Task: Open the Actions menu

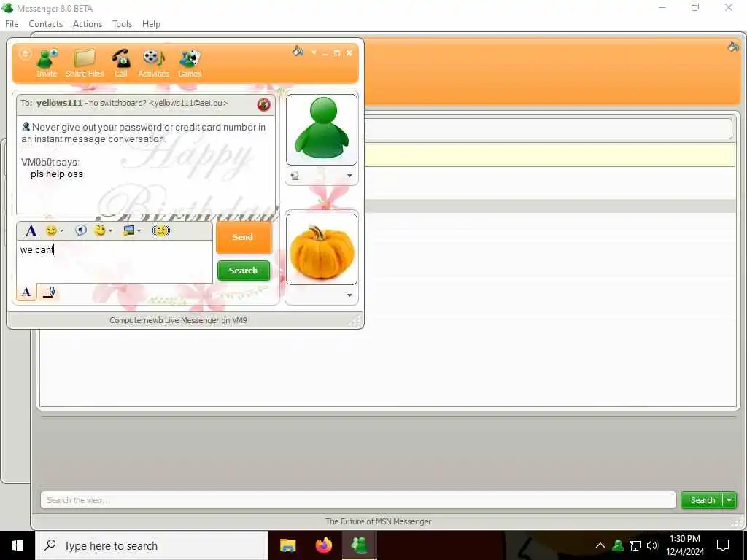Action: [88, 24]
